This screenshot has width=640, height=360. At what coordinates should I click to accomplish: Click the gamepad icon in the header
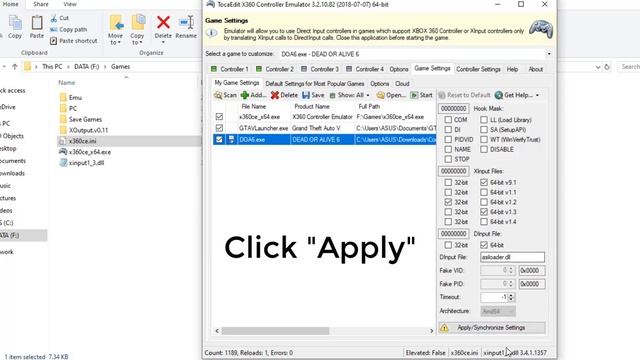click(x=541, y=29)
